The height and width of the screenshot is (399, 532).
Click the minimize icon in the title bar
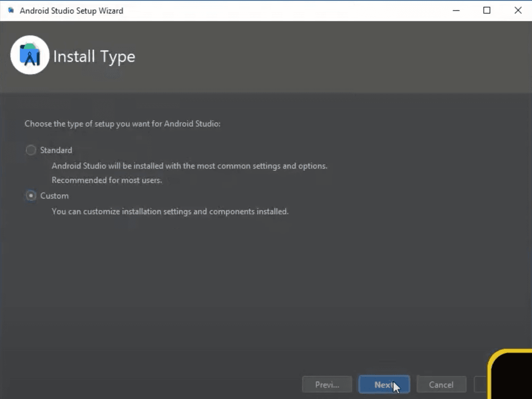coord(456,10)
